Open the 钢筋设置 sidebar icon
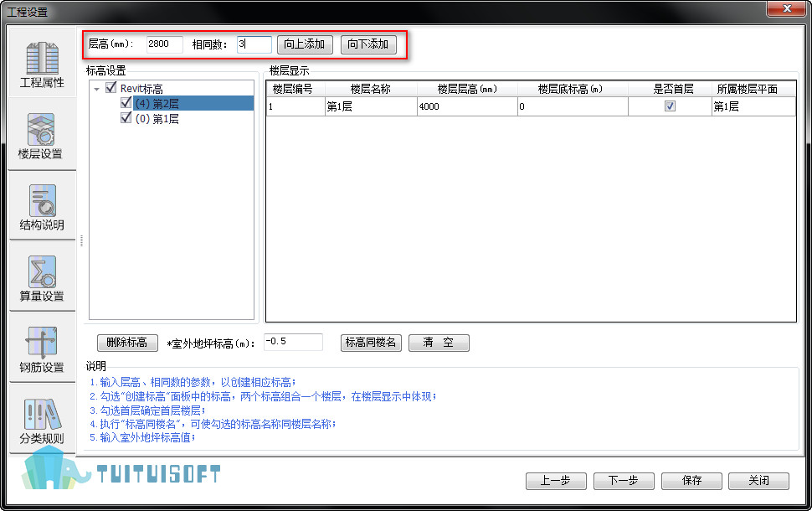Screen dimensions: 812x511 click(42, 343)
